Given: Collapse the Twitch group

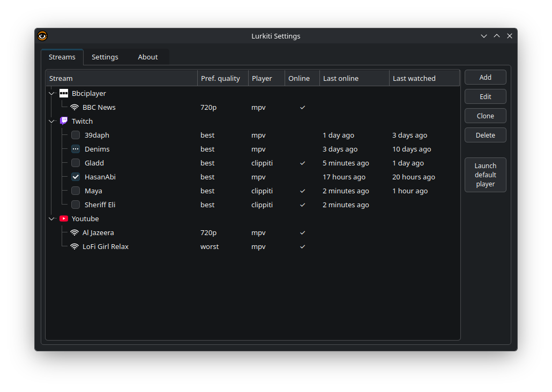Looking at the screenshot, I should (x=52, y=121).
